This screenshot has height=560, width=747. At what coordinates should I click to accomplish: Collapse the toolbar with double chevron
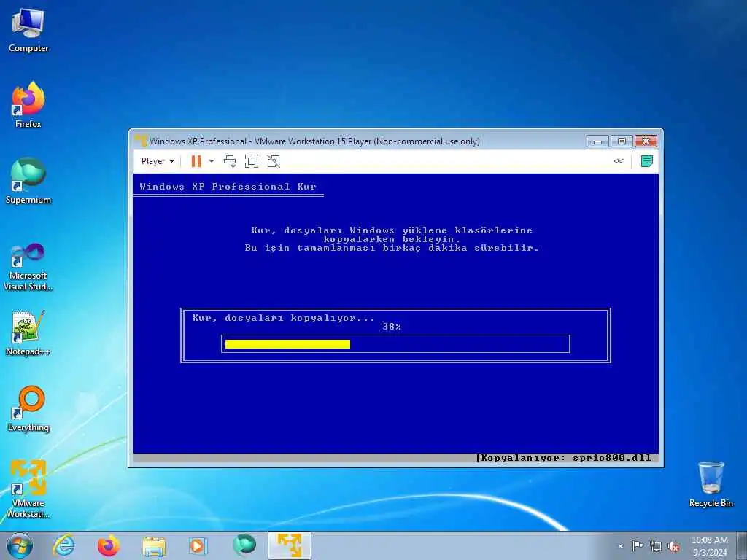[619, 161]
